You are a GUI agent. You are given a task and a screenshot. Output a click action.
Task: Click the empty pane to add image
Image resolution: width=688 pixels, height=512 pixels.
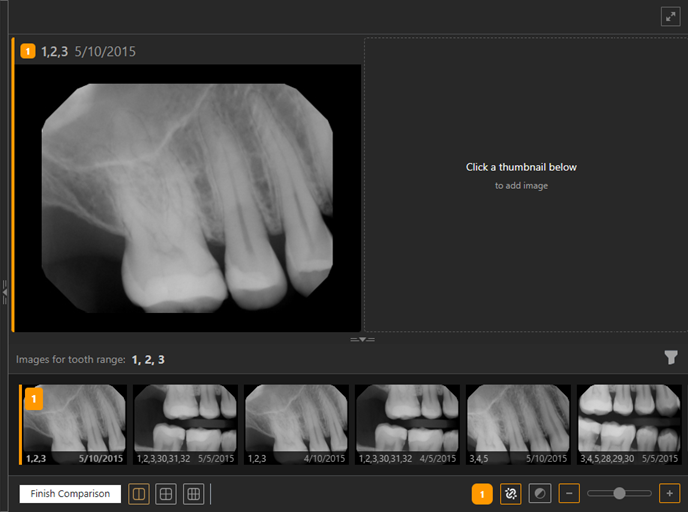click(x=521, y=185)
